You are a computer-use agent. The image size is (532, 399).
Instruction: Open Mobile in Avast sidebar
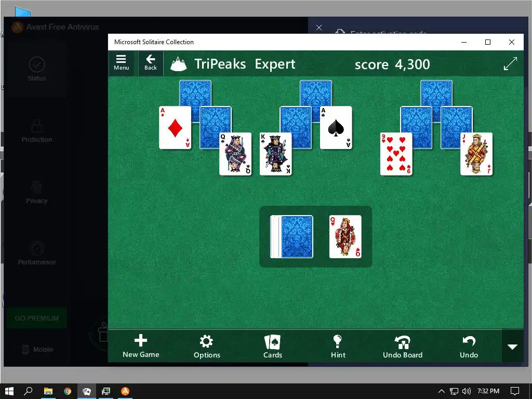tap(38, 349)
